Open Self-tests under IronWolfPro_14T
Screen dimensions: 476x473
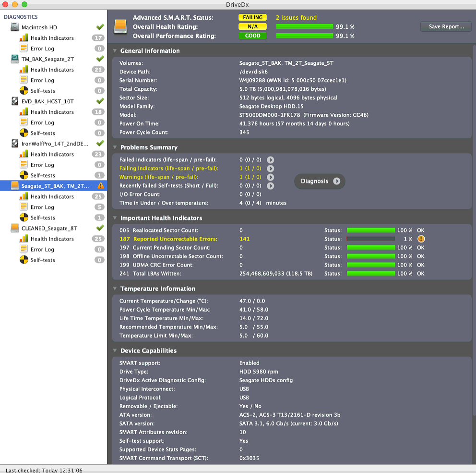(43, 175)
